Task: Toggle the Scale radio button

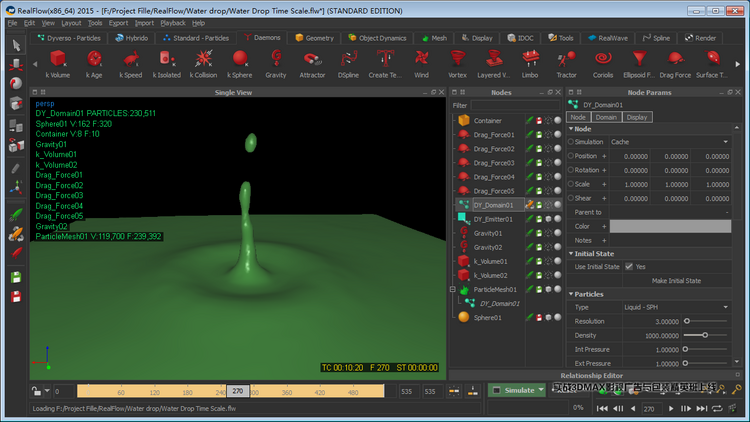Action: 571,184
